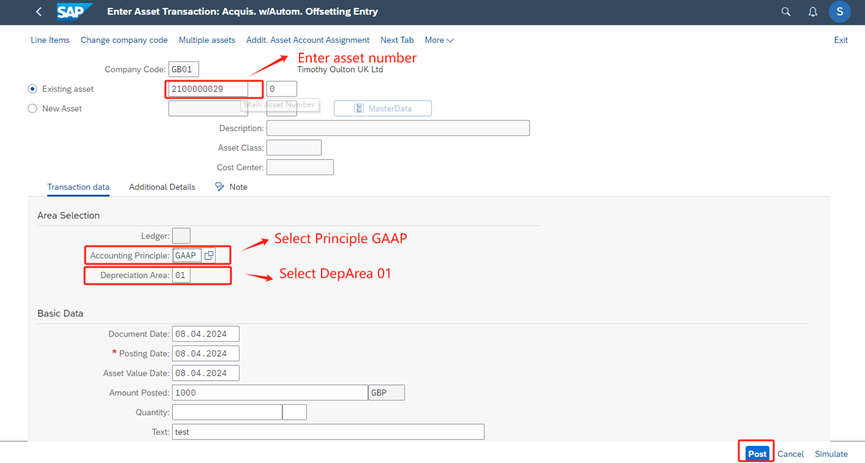Viewport: 865px width, 463px height.
Task: Click the Simulate link
Action: tap(831, 454)
